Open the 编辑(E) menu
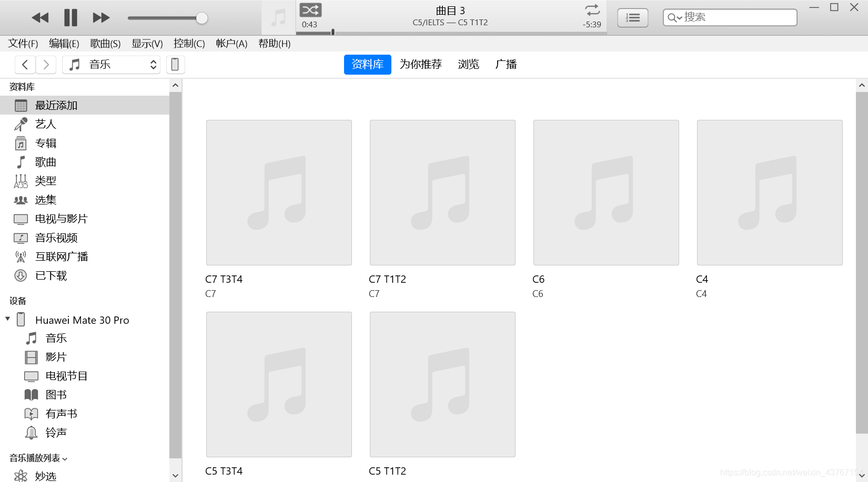Viewport: 868px width, 482px height. [x=64, y=44]
